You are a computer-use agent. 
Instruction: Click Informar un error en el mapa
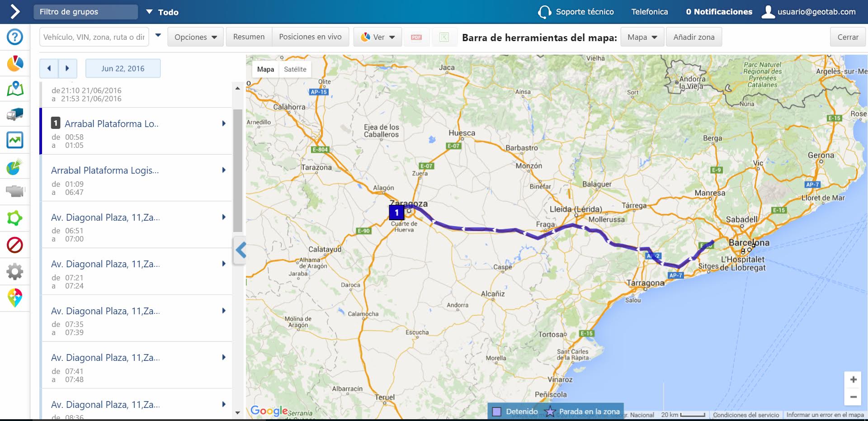825,415
